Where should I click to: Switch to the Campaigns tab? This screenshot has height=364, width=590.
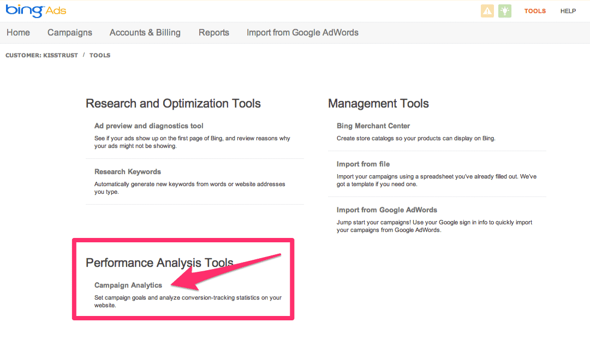(x=70, y=32)
